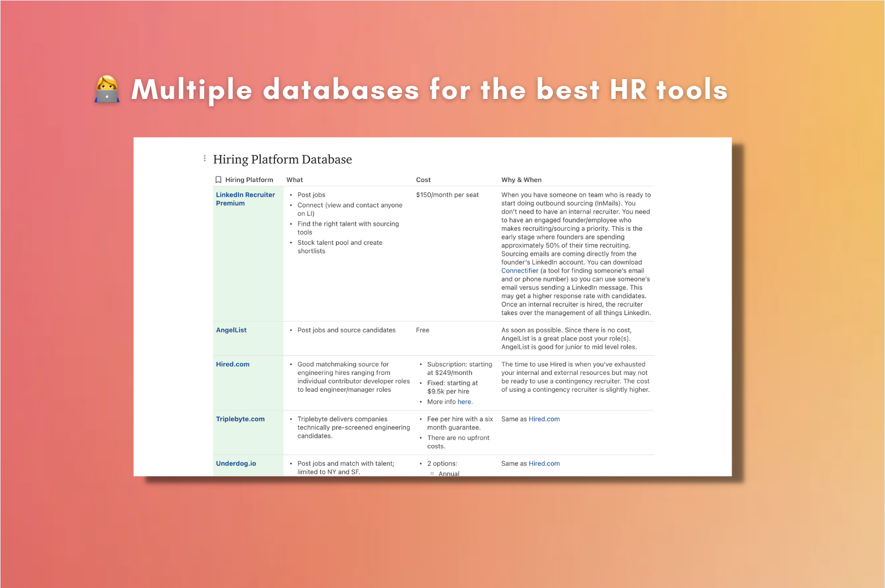This screenshot has width=885, height=588.
Task: Open the Triplebyte.com platform entry
Action: (240, 420)
